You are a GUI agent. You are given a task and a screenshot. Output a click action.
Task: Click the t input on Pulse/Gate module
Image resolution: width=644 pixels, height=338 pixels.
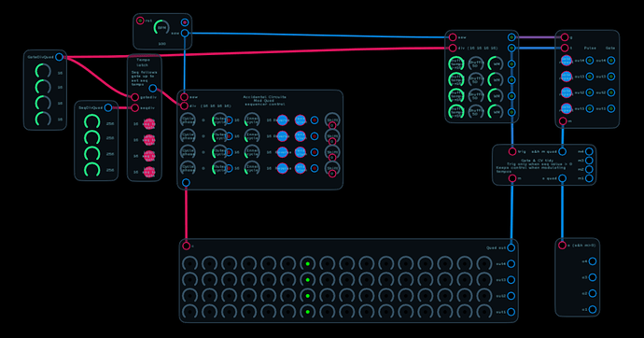click(565, 48)
